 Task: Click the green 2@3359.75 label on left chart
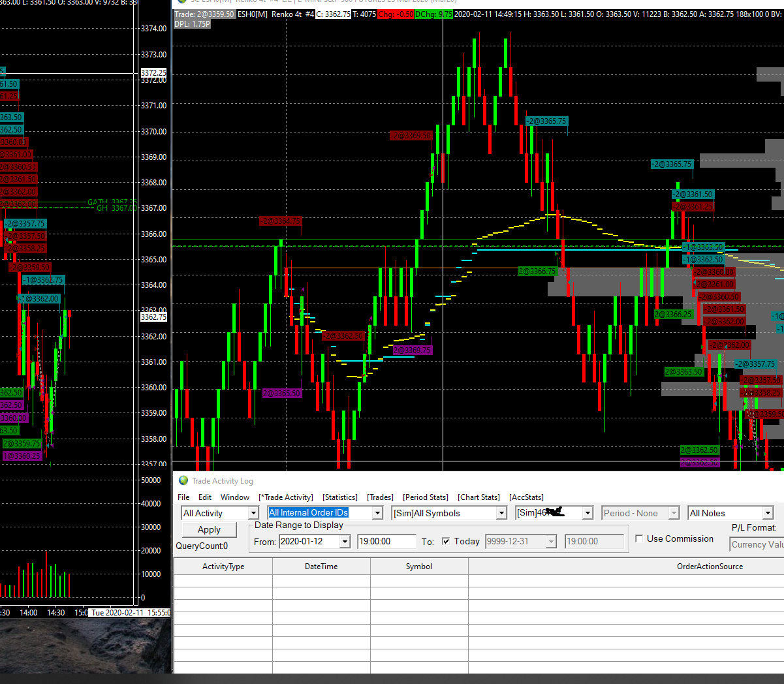click(x=22, y=444)
